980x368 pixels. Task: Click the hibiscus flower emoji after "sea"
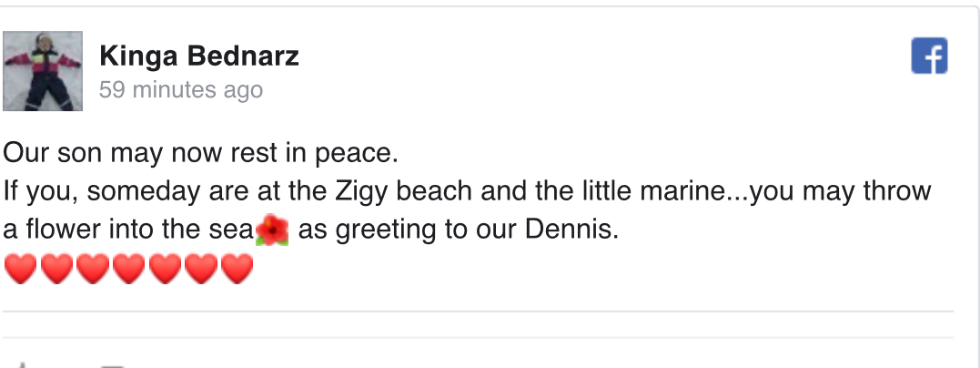(x=273, y=231)
